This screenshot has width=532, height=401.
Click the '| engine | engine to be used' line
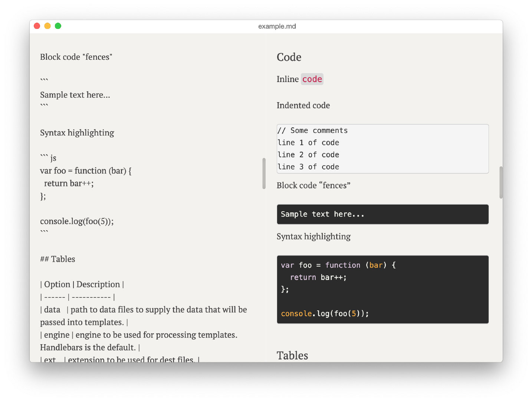tap(139, 335)
